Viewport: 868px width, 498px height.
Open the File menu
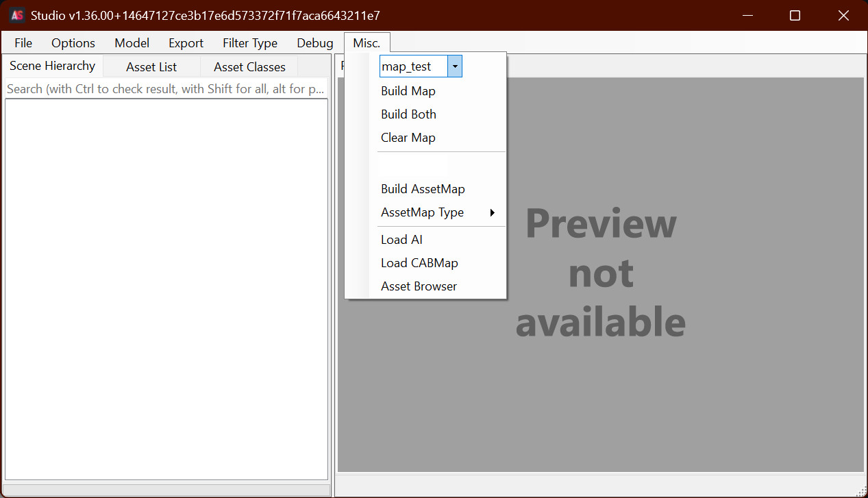(23, 42)
